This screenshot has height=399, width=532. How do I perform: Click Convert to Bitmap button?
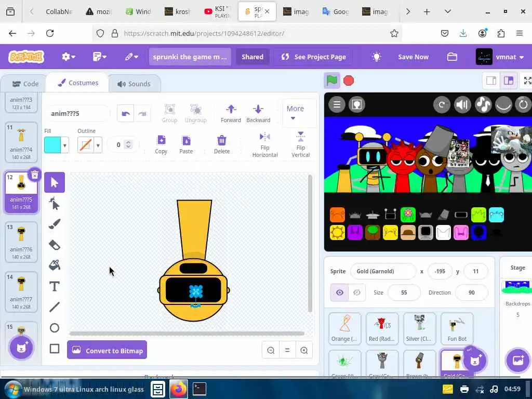[x=107, y=350]
